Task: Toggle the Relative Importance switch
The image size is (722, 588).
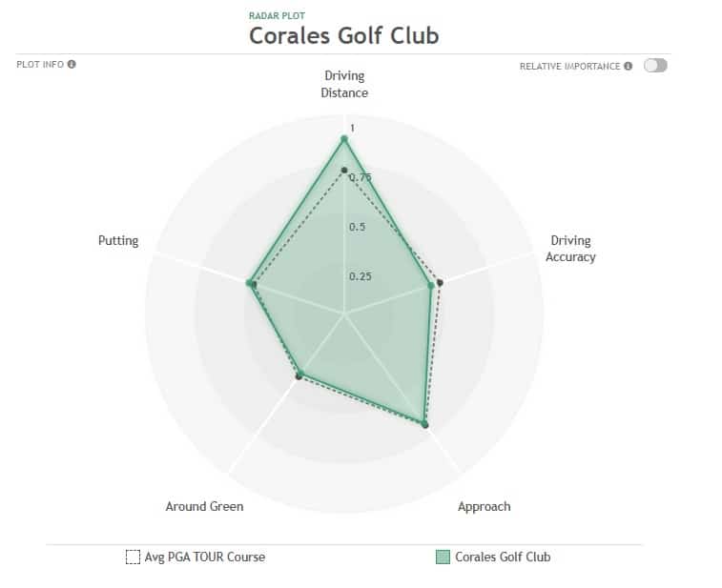Action: click(x=655, y=66)
